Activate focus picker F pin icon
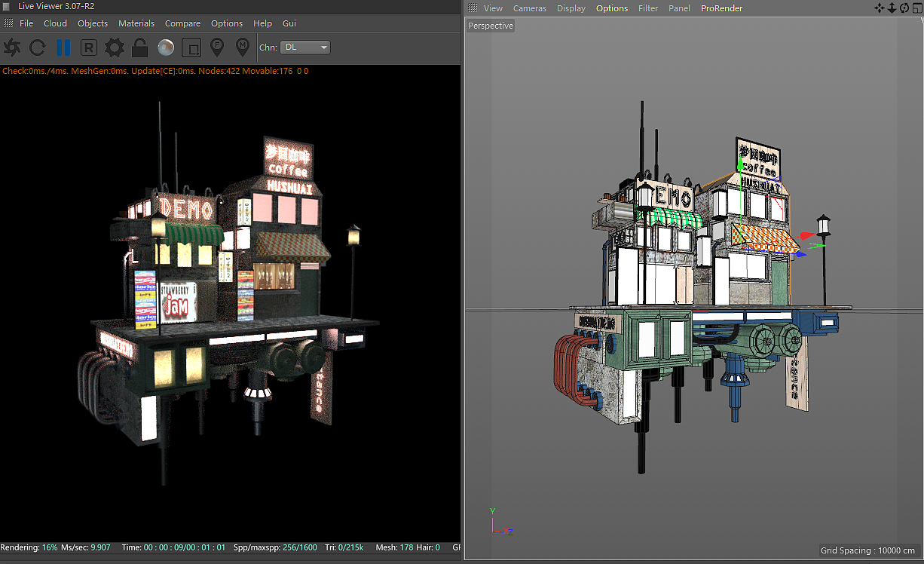This screenshot has width=924, height=564. click(x=217, y=48)
